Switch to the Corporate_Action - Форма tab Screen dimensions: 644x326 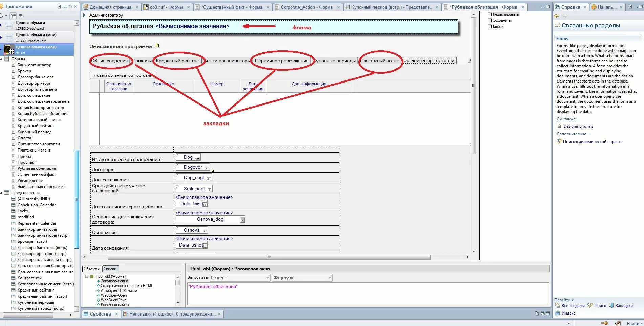[x=306, y=7]
